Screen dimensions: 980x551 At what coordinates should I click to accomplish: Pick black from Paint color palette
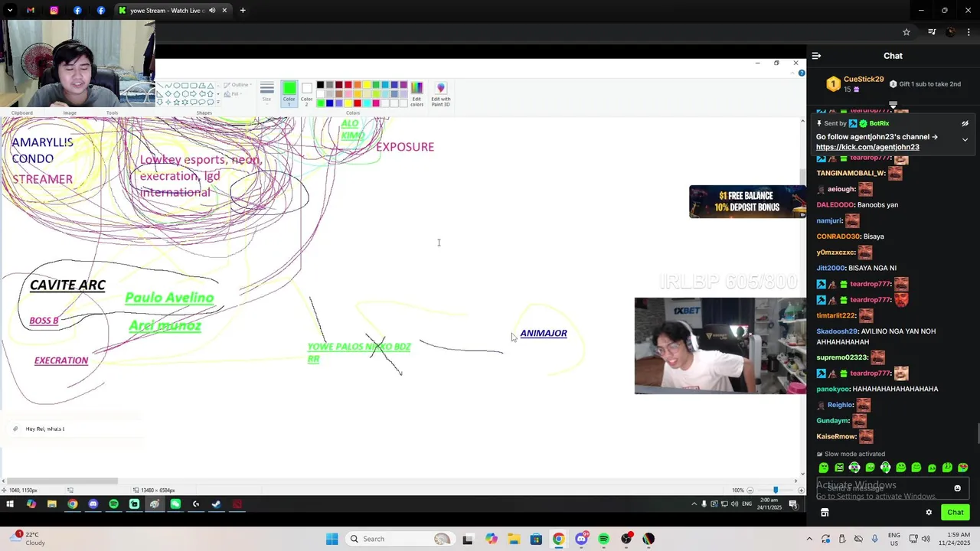tap(320, 85)
